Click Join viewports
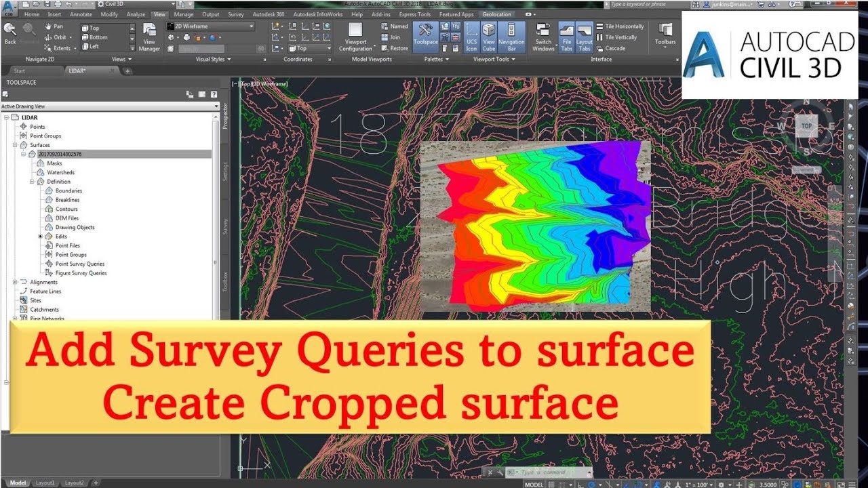This screenshot has height=488, width=868. pyautogui.click(x=391, y=37)
